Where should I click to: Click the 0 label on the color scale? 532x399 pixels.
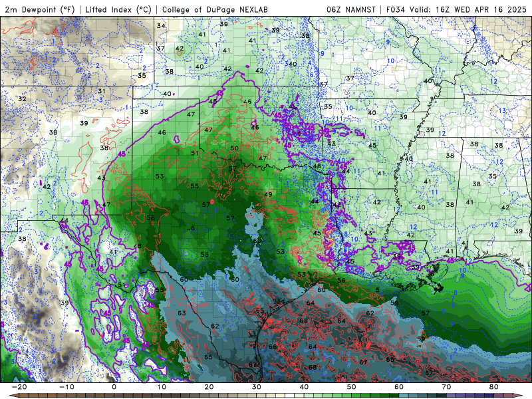coord(114,387)
